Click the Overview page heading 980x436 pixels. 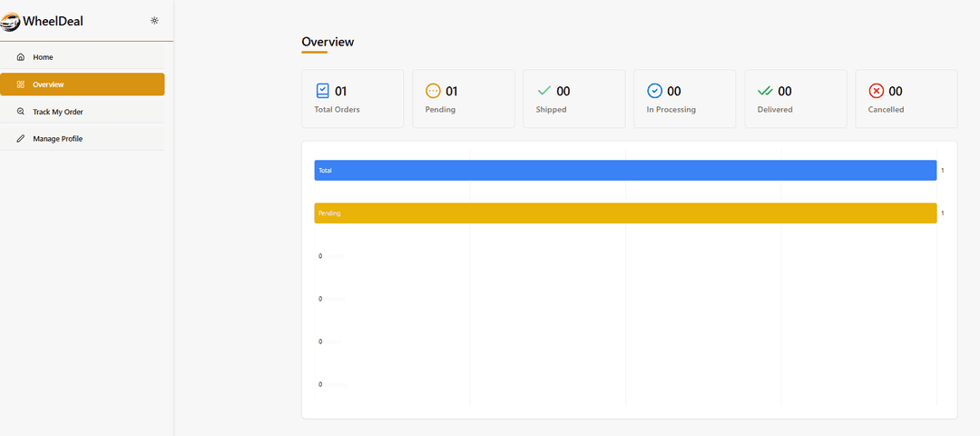[328, 42]
